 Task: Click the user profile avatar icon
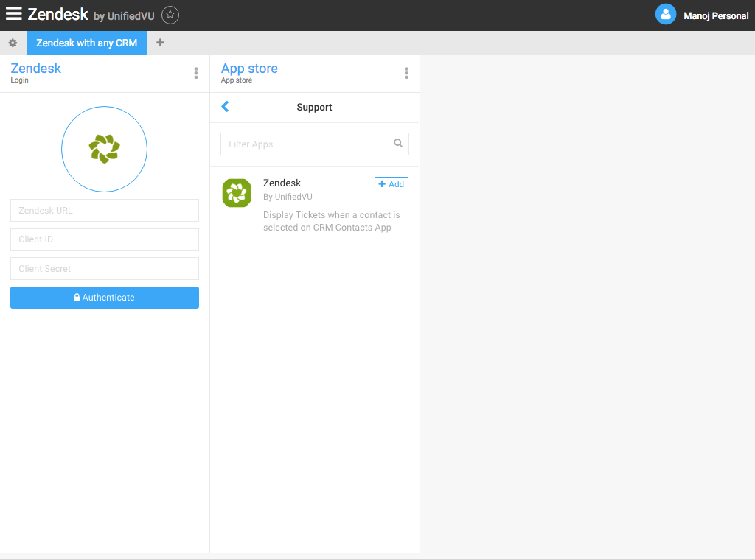tap(666, 15)
